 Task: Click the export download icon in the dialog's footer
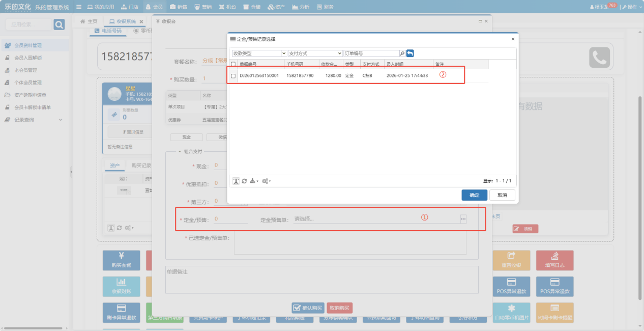click(x=254, y=181)
